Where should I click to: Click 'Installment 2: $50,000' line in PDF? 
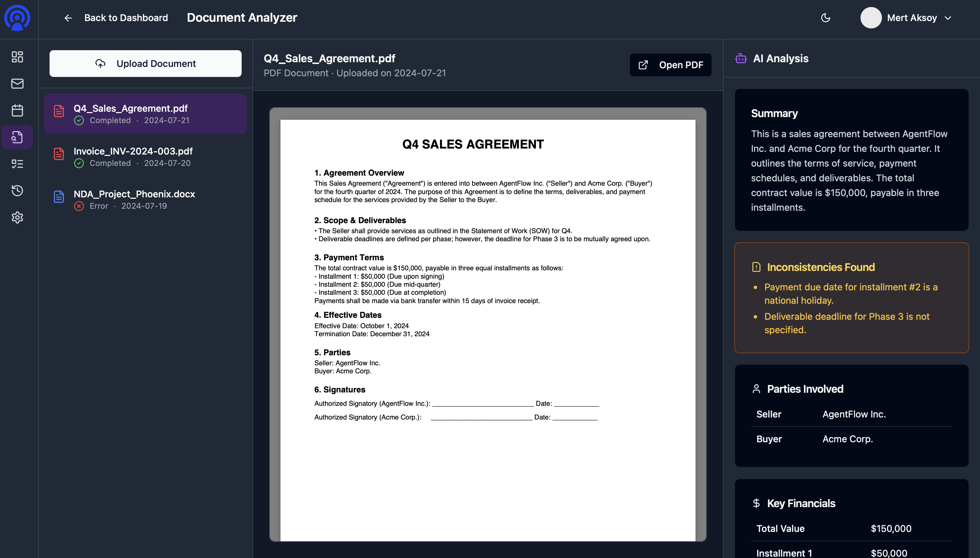(x=377, y=284)
